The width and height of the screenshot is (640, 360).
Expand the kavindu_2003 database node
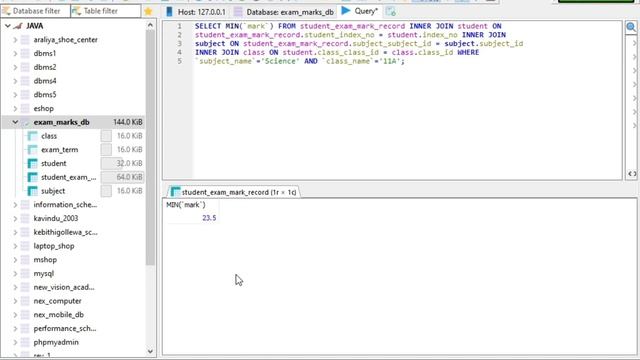click(x=15, y=218)
